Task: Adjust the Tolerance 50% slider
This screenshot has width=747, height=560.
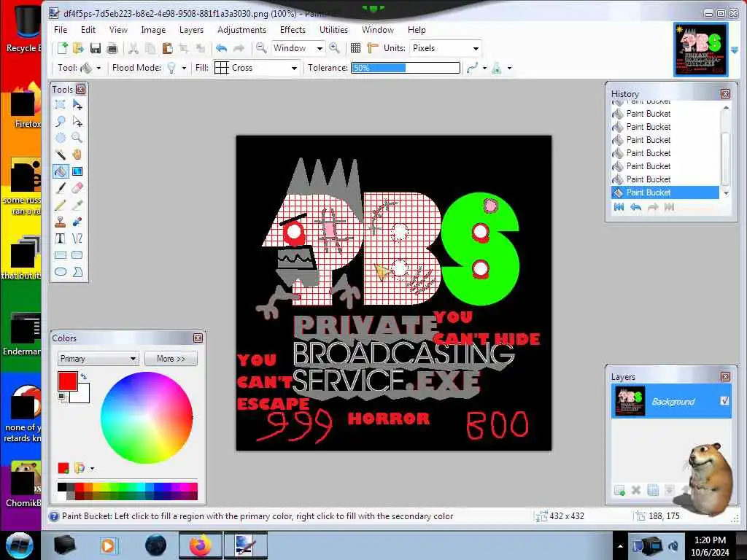Action: tap(406, 68)
